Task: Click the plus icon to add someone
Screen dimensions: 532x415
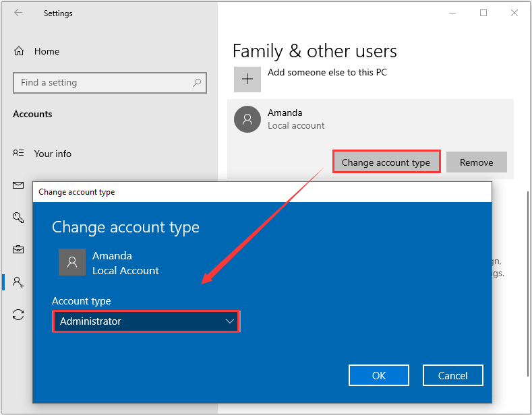Action: click(247, 79)
